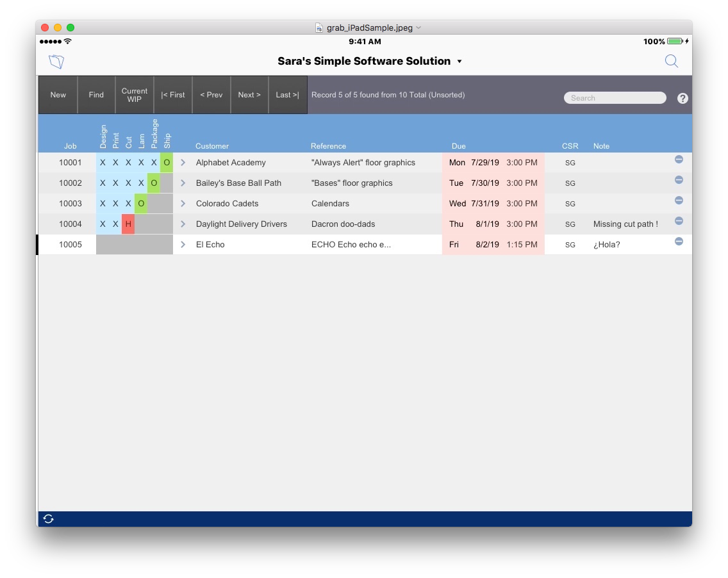Sort by the CSR column header
The height and width of the screenshot is (578, 728).
pyautogui.click(x=570, y=145)
